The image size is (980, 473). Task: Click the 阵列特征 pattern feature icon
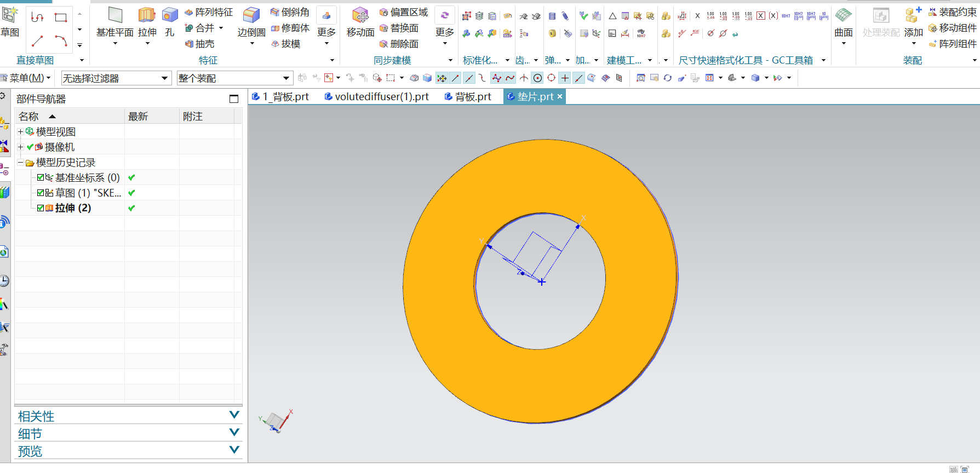tap(188, 12)
